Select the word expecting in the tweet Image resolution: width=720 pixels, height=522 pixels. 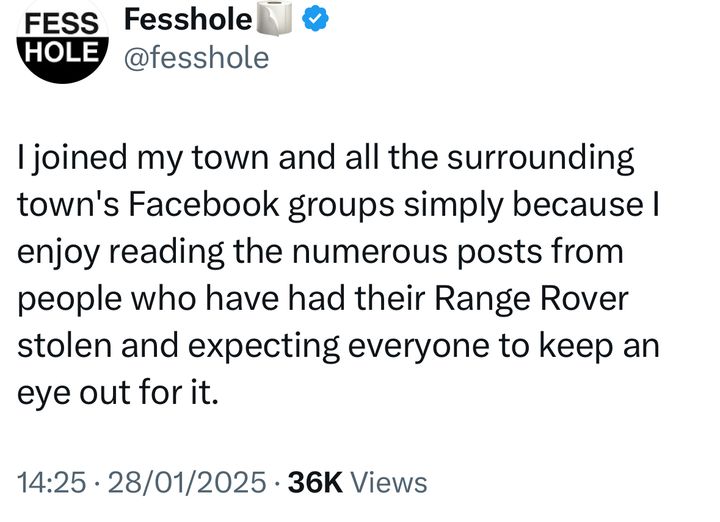[264, 347]
